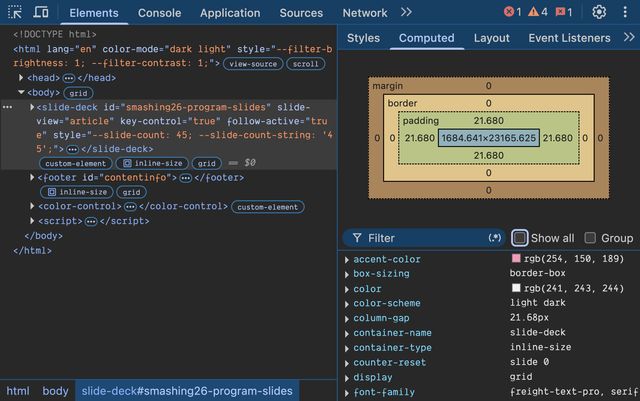Expand the display property row

coord(347,378)
